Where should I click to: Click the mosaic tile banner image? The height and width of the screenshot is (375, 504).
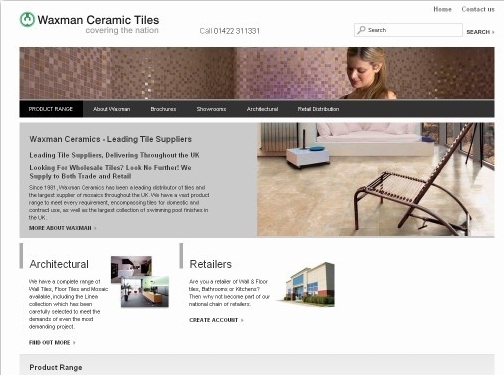(x=257, y=73)
